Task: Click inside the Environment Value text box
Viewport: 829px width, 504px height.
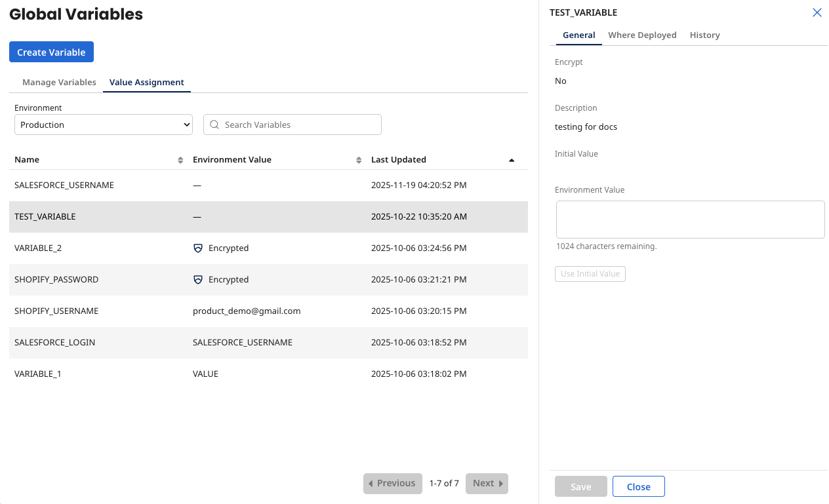Action: point(690,219)
